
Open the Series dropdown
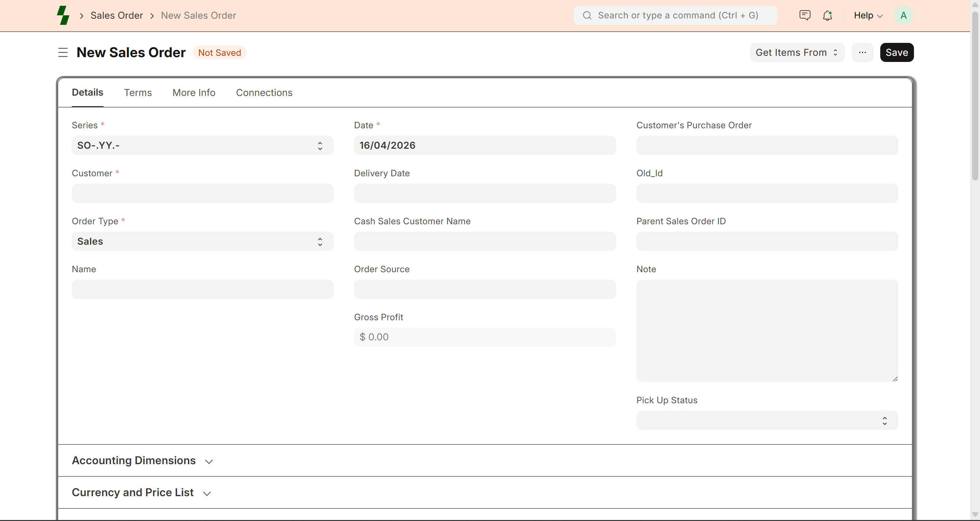pos(203,145)
